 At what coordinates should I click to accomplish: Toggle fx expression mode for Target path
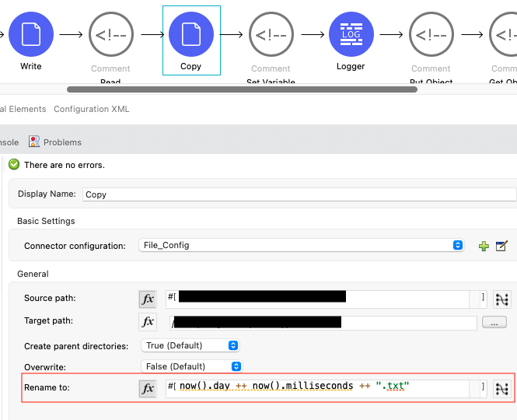point(148,322)
